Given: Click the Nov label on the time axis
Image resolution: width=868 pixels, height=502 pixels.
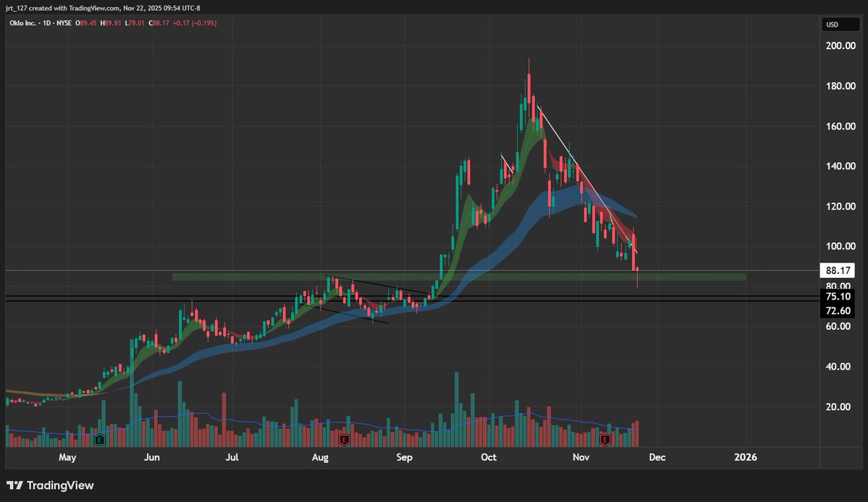Looking at the screenshot, I should point(581,457).
